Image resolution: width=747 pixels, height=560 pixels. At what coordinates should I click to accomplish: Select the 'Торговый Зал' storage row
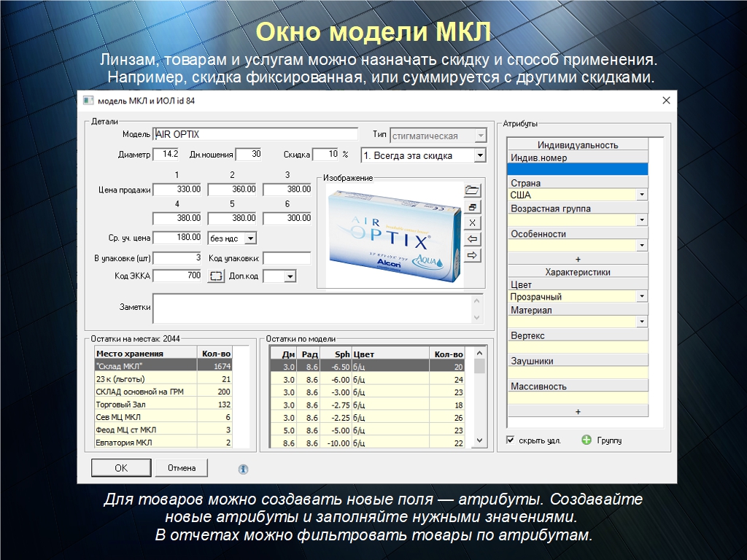coord(146,404)
